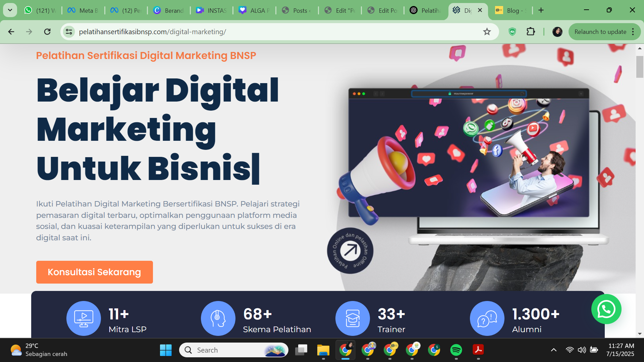Open Spotify from the taskbar
Viewport: 644px width, 362px height.
[457, 350]
